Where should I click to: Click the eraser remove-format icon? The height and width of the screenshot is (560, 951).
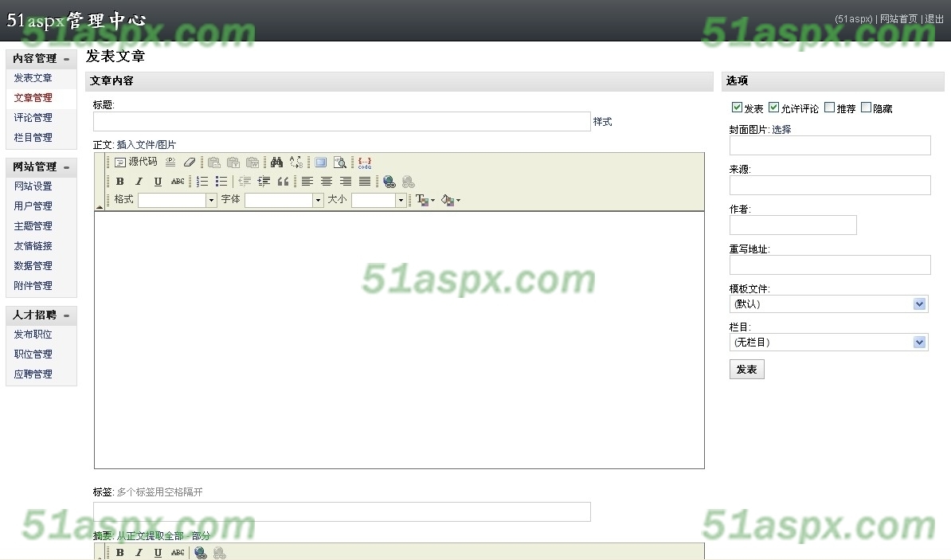[190, 162]
